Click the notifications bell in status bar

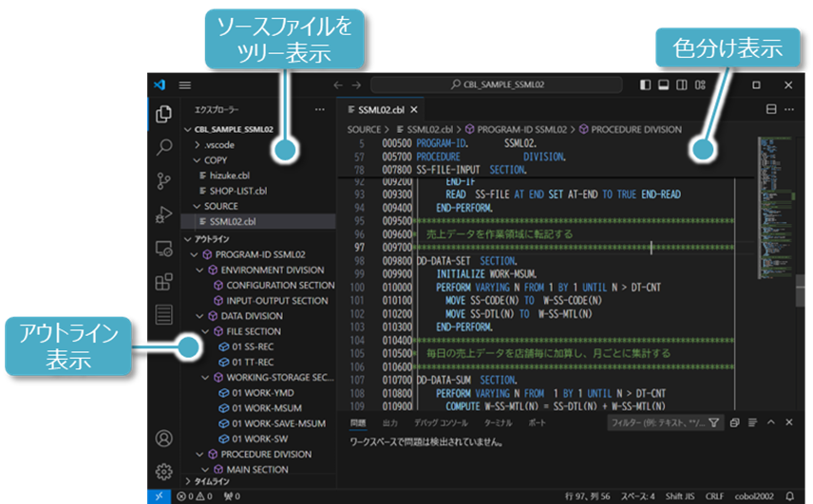click(788, 496)
